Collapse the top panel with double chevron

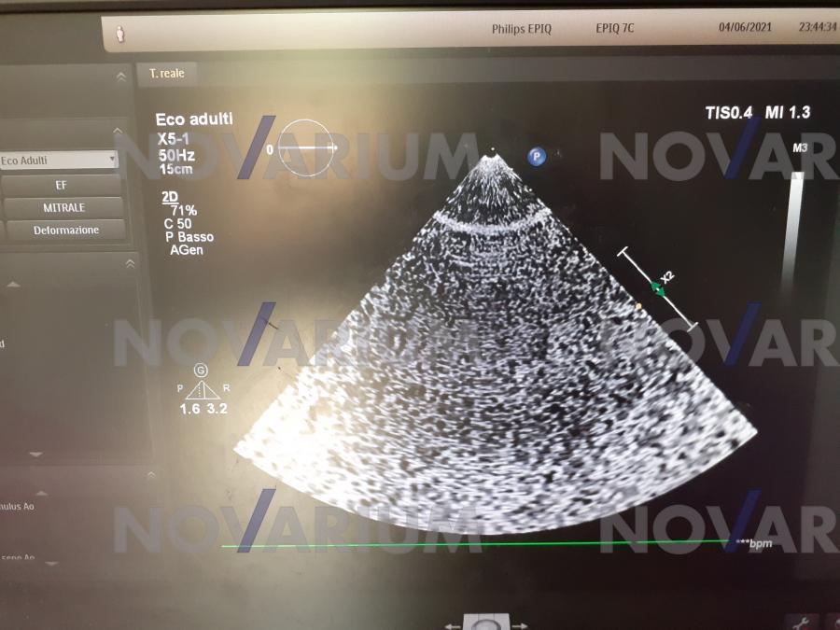point(119,77)
